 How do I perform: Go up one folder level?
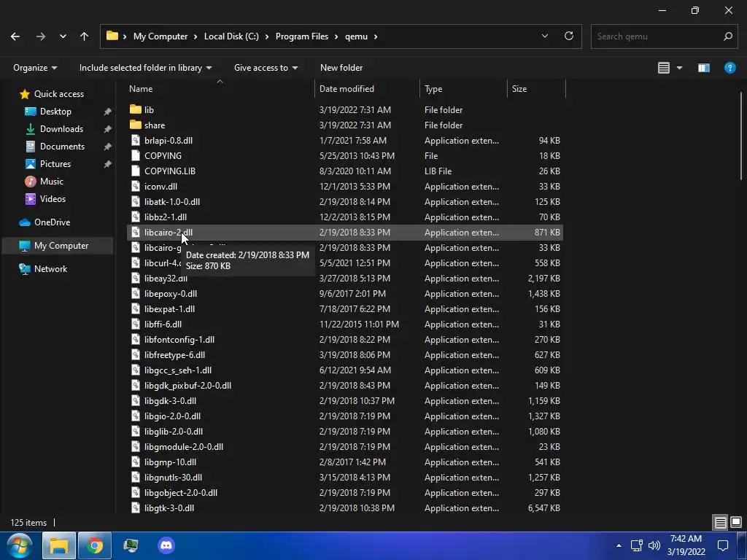85,36
